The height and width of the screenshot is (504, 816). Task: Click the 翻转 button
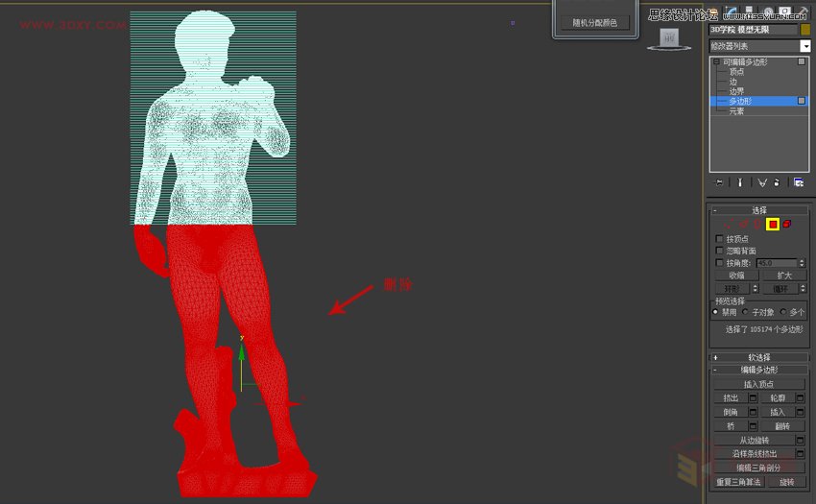(782, 426)
